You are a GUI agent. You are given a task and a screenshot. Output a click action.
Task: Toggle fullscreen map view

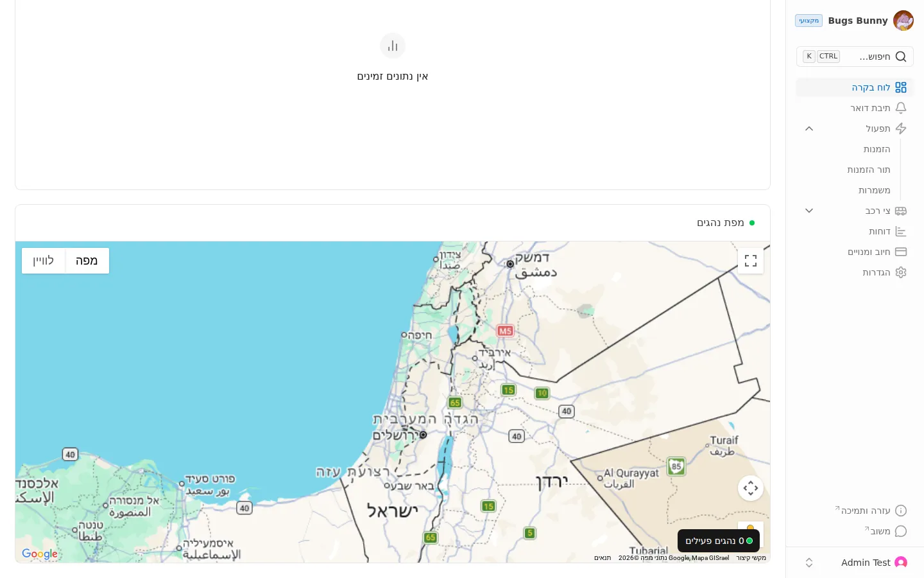(751, 261)
